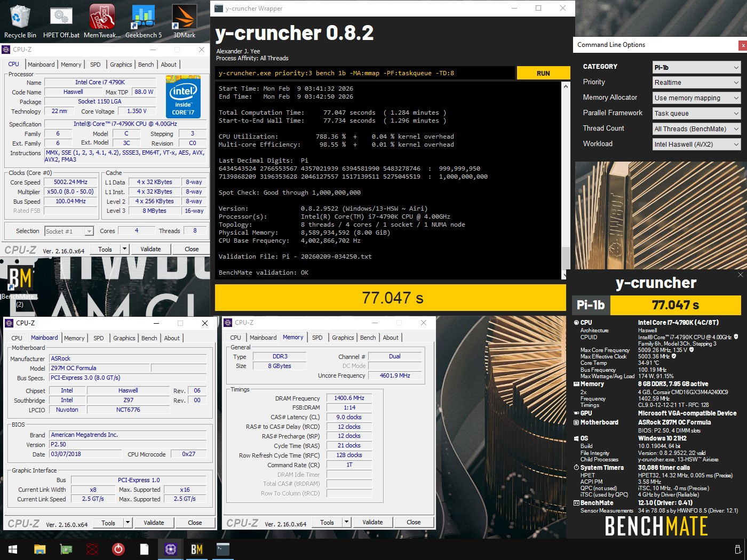This screenshot has width=747, height=560.
Task: Open the Windows Start menu
Action: [x=13, y=549]
